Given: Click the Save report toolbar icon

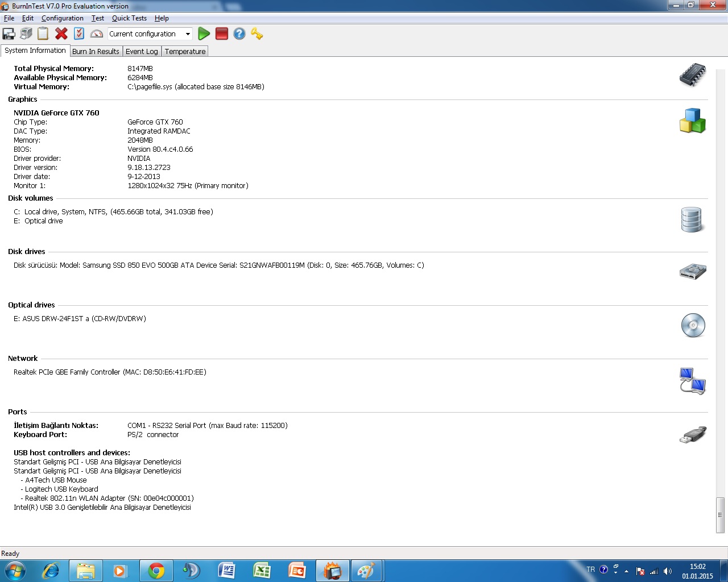Looking at the screenshot, I should coord(9,34).
